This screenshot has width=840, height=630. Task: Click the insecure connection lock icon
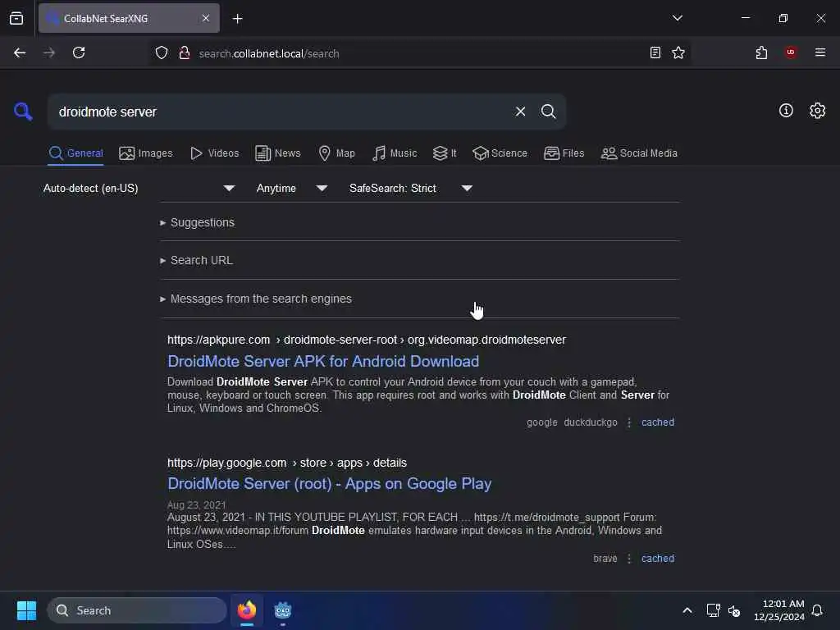coord(185,53)
